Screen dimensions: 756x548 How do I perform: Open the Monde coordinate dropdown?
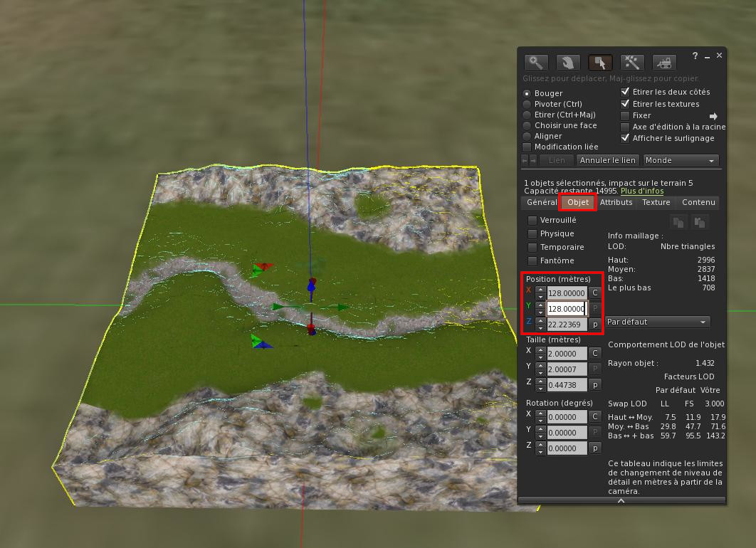(681, 161)
